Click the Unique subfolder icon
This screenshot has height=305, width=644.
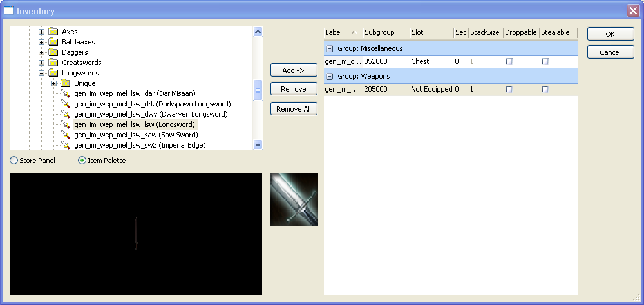click(65, 83)
